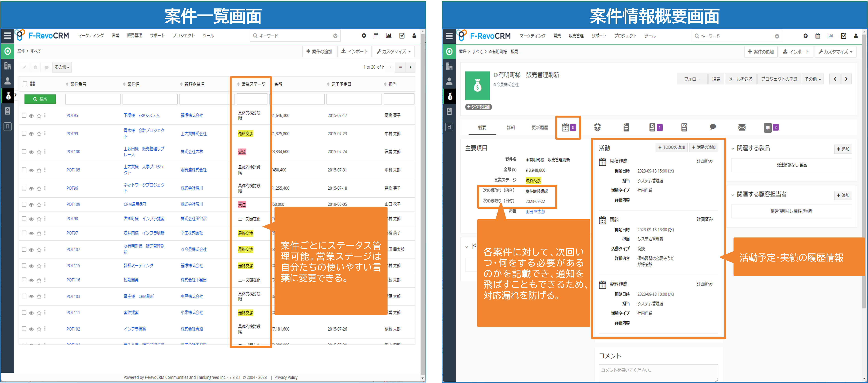The width and height of the screenshot is (868, 383).
Task: Tick checkbox for row POT95
Action: 24,115
